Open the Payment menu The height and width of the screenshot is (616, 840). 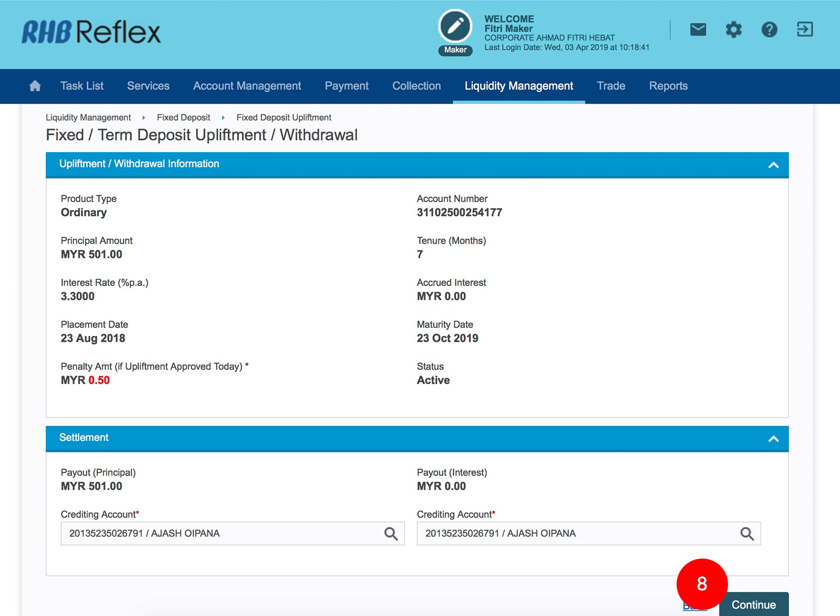(346, 86)
